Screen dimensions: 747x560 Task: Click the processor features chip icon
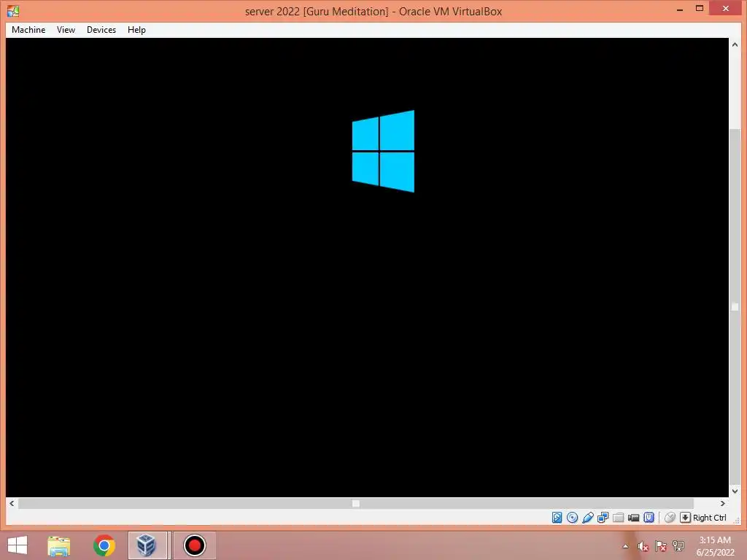(649, 518)
